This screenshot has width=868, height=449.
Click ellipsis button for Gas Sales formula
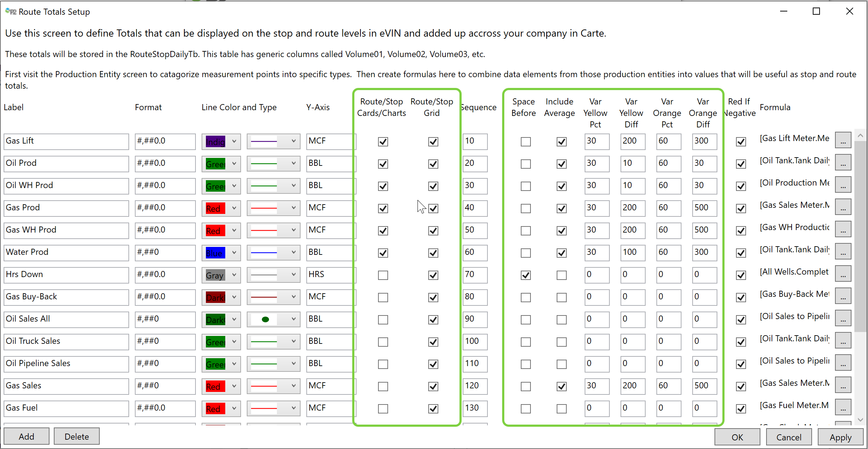(x=843, y=385)
